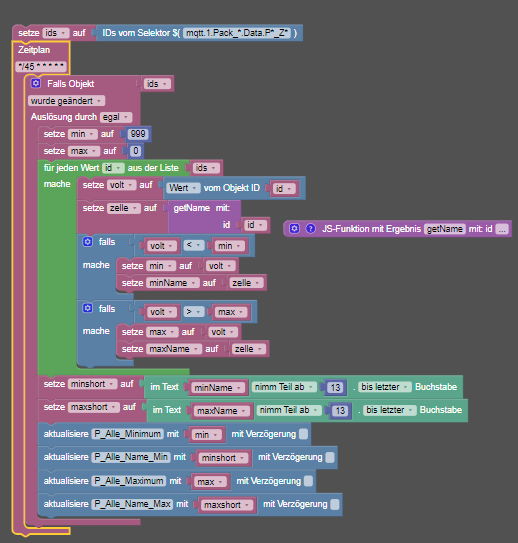Image resolution: width=518 pixels, height=543 pixels.
Task: Toggle delay checkbox on P_Alle_Name_Min row
Action: tap(330, 457)
